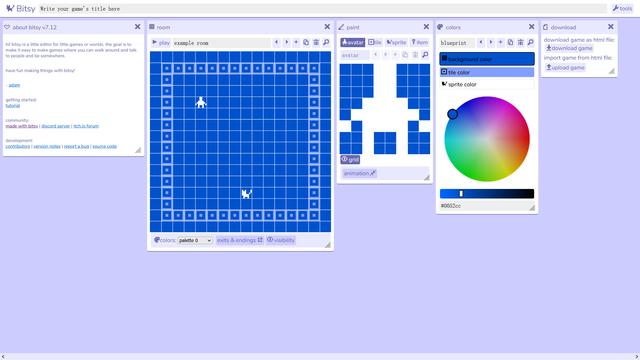Delete the current room with trash icon

316,42
